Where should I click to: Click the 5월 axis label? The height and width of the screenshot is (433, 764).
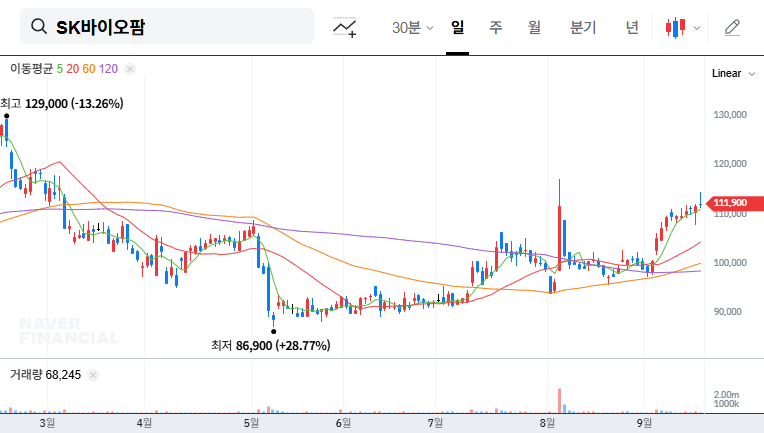point(251,423)
